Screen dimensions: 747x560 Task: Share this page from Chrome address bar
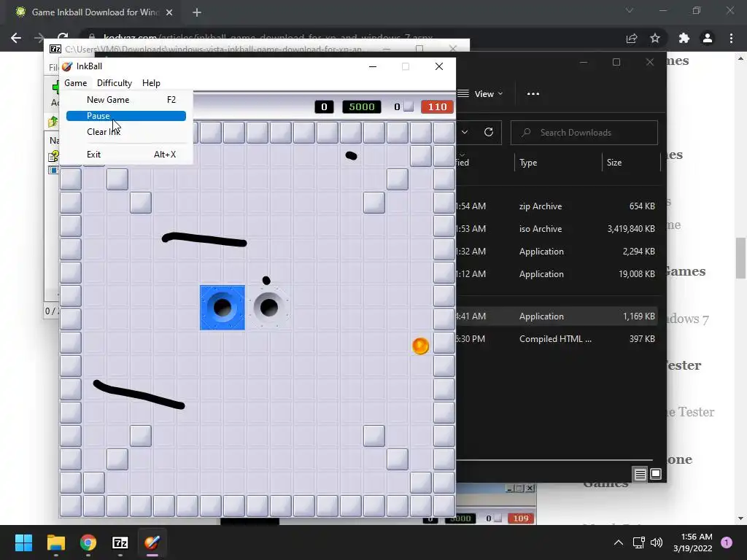(x=632, y=38)
